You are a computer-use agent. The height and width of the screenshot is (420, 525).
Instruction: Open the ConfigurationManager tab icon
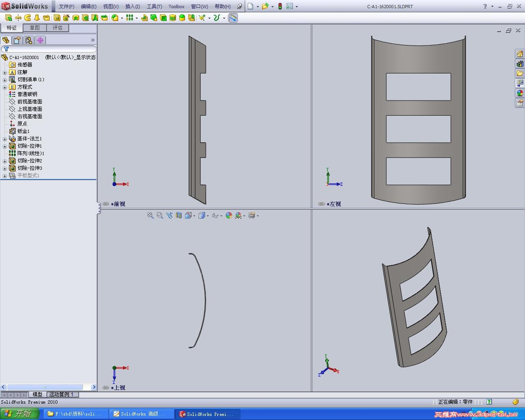coord(28,40)
